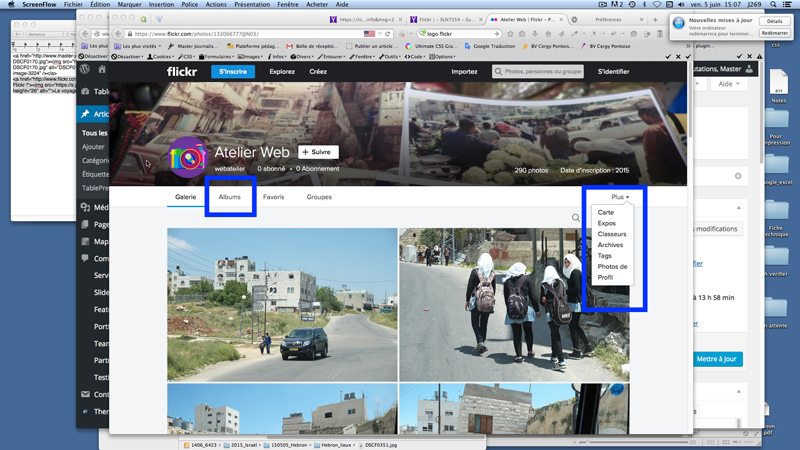Viewport: 800px width, 450px height.
Task: Switch to the Albums tab
Action: point(230,197)
